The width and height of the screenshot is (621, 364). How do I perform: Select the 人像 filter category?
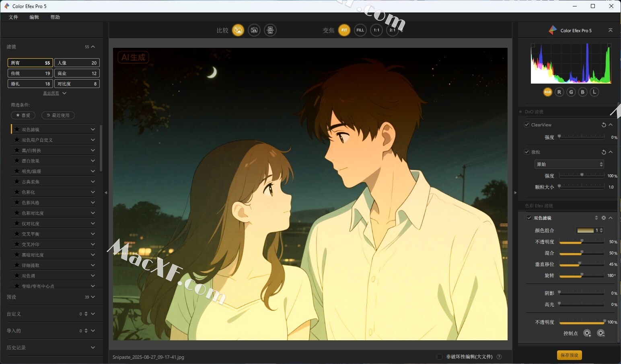point(77,63)
